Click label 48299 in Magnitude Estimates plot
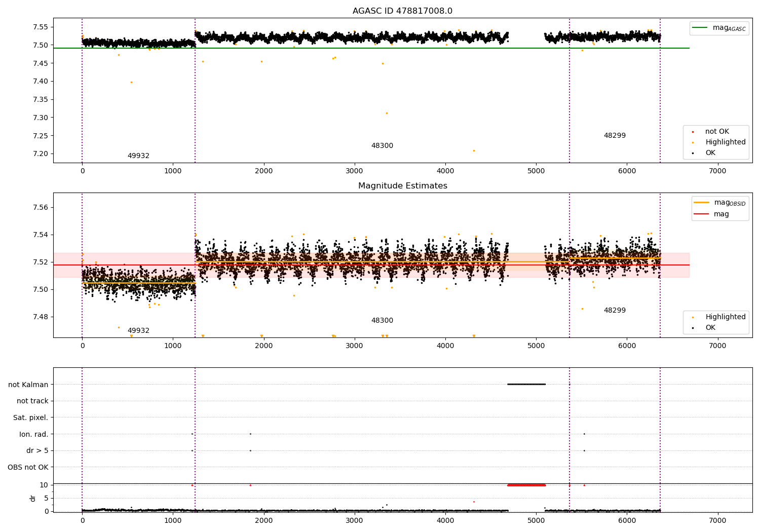This screenshot has width=760, height=532. (615, 311)
